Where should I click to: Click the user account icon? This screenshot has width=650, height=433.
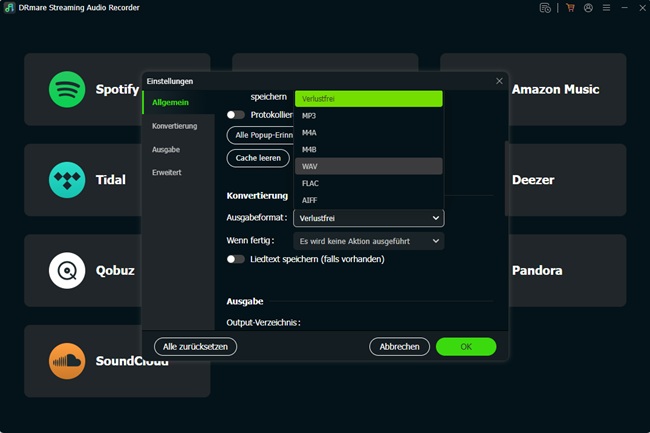pos(588,8)
